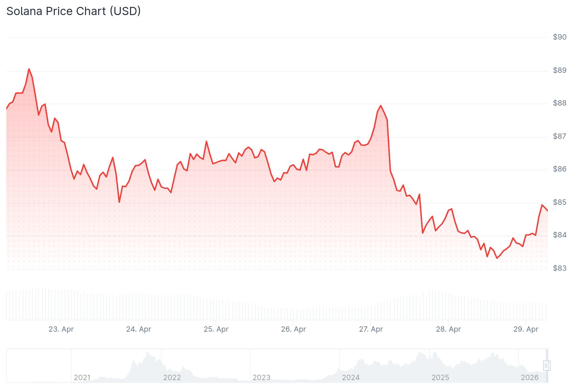Click the 24. Apr date label

tap(139, 329)
